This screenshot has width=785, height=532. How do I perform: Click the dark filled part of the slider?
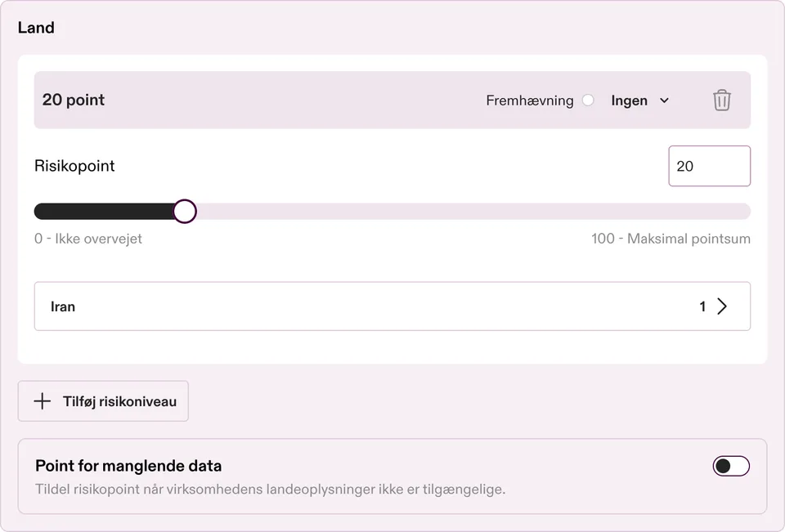pos(104,211)
